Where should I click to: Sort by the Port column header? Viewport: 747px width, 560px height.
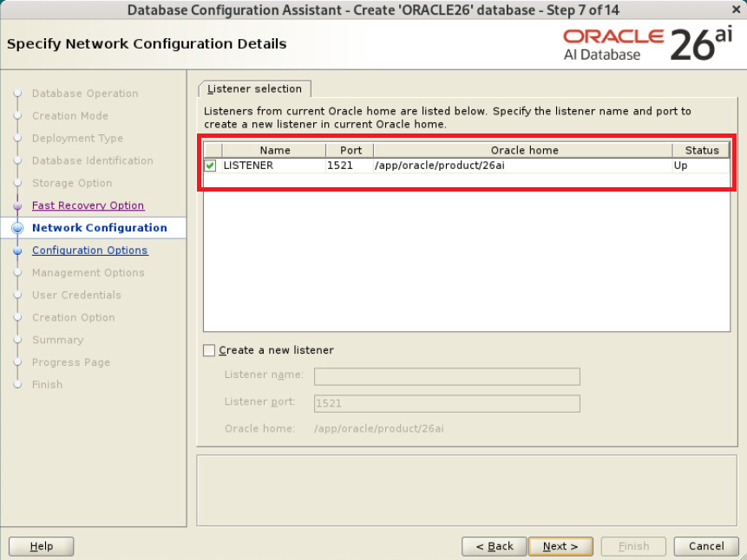point(351,151)
